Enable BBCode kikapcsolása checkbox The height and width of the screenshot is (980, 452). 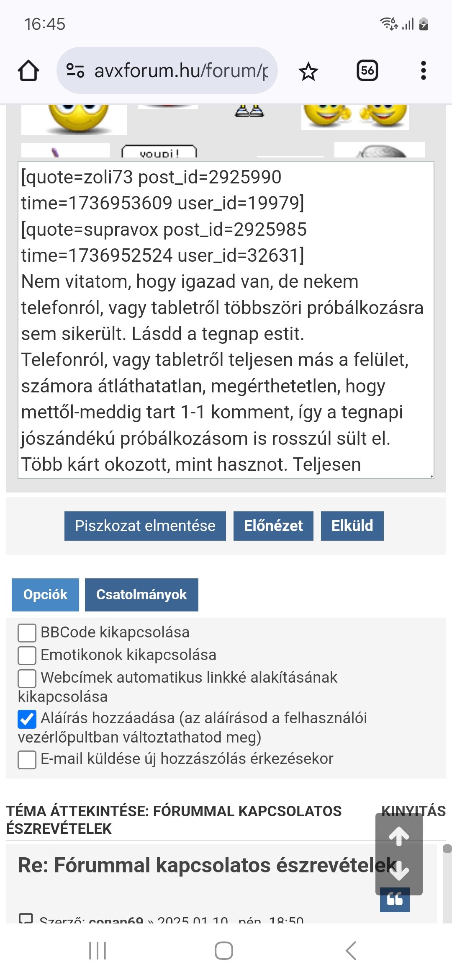tap(27, 633)
